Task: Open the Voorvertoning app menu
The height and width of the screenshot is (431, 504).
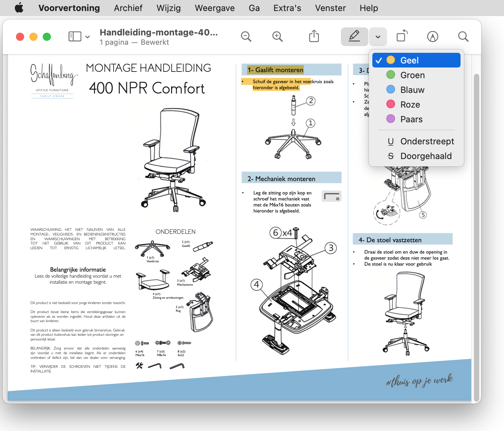Action: [x=69, y=8]
